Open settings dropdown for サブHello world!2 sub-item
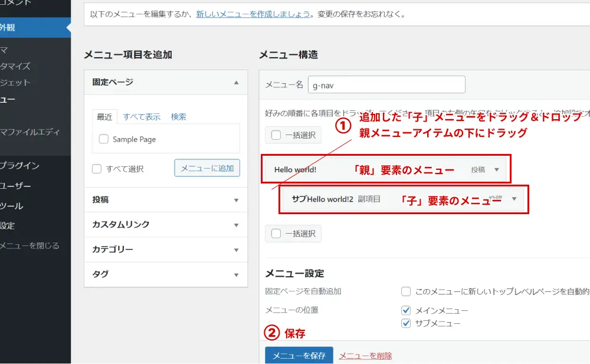This screenshot has height=364, width=590. pyautogui.click(x=515, y=199)
